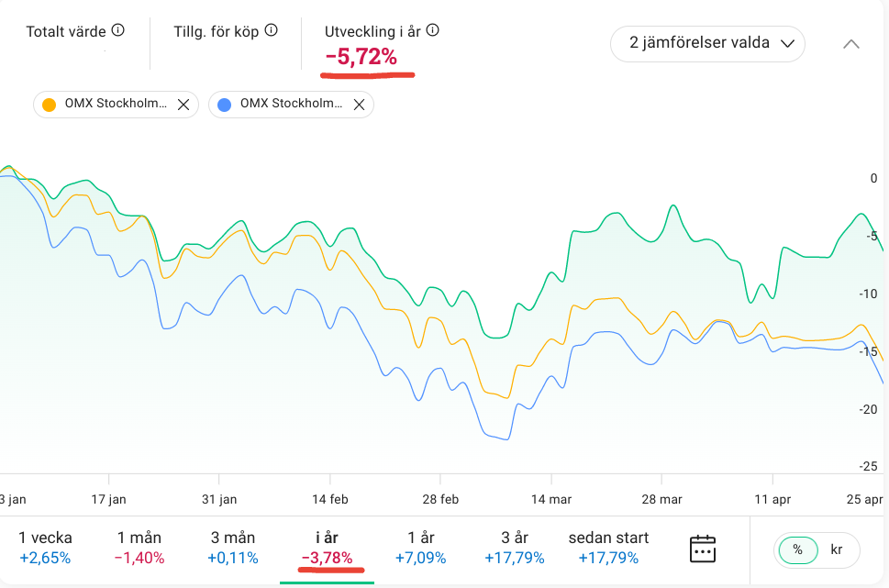
Task: Collapse the chart panel with chevron up
Action: (x=851, y=43)
